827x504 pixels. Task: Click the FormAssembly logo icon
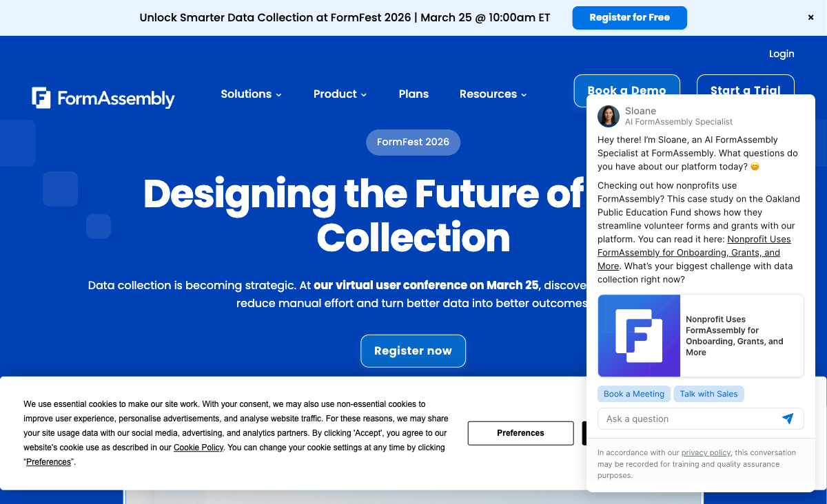click(x=41, y=98)
